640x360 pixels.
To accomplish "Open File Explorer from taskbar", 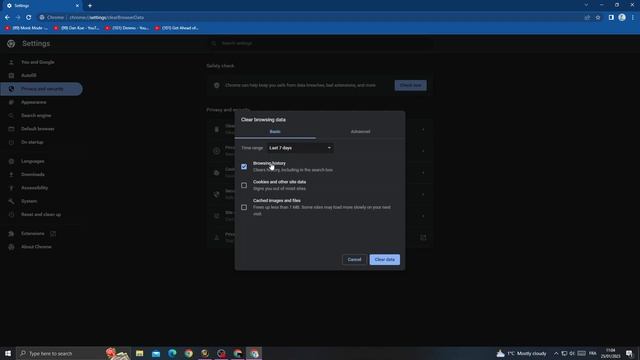I will 140,353.
